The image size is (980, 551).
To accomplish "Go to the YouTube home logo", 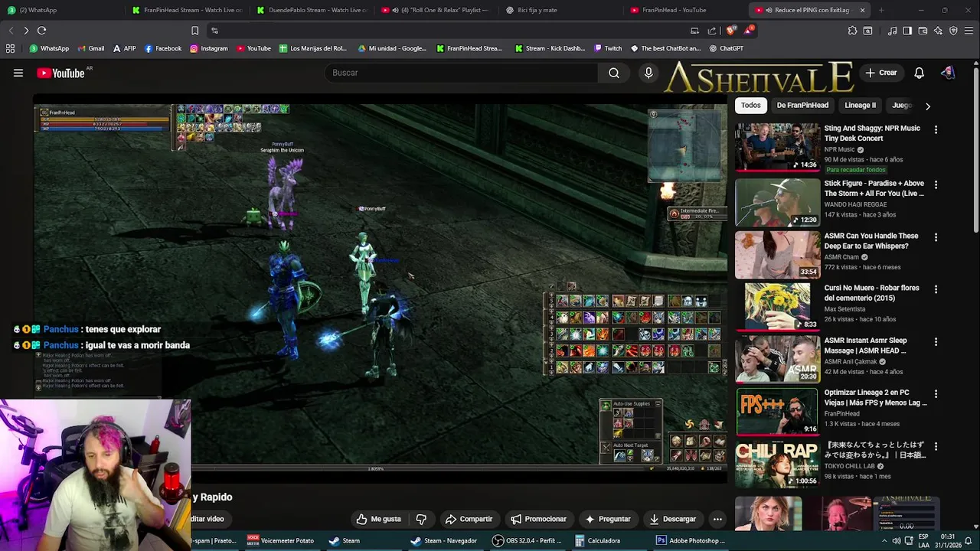I will point(61,73).
